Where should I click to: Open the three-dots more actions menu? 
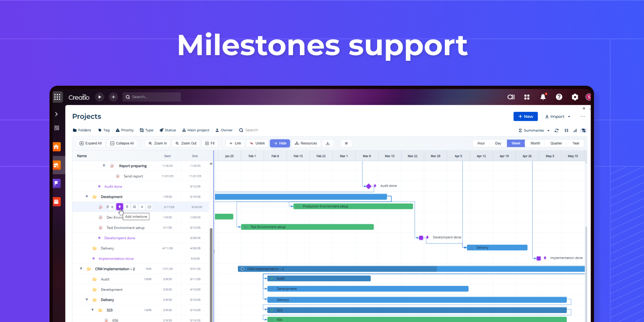[x=582, y=116]
